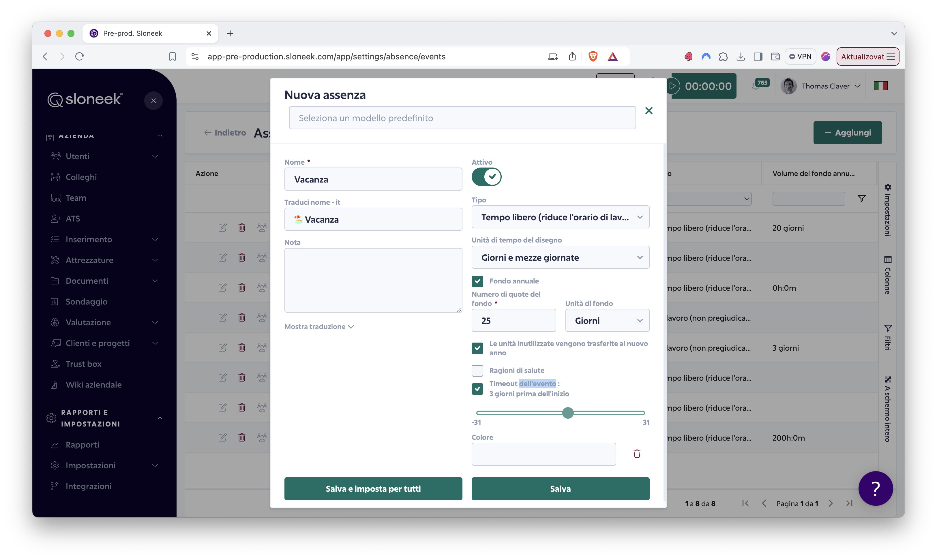937x560 pixels.
Task: Switch to A schermo intero mode
Action: [888, 409]
